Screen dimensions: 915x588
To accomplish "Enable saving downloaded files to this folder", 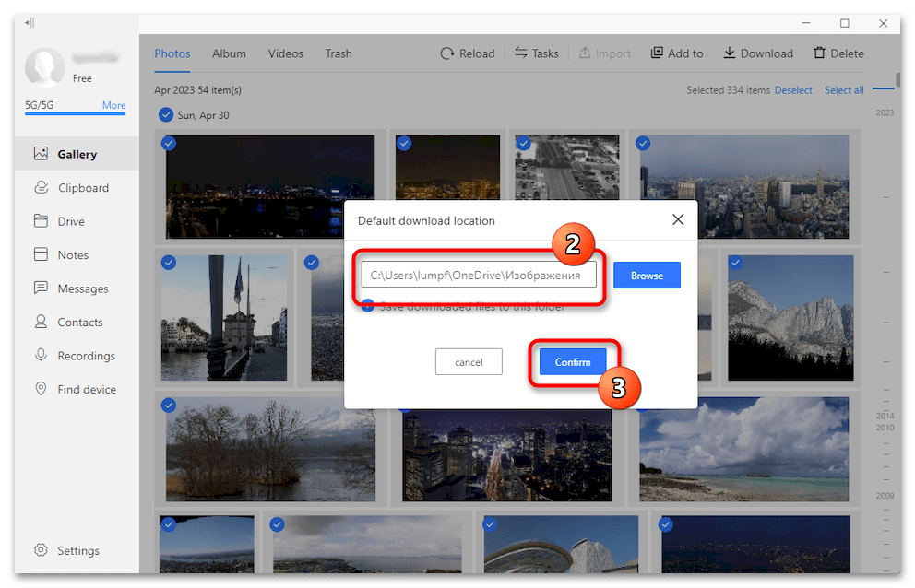I will [368, 307].
